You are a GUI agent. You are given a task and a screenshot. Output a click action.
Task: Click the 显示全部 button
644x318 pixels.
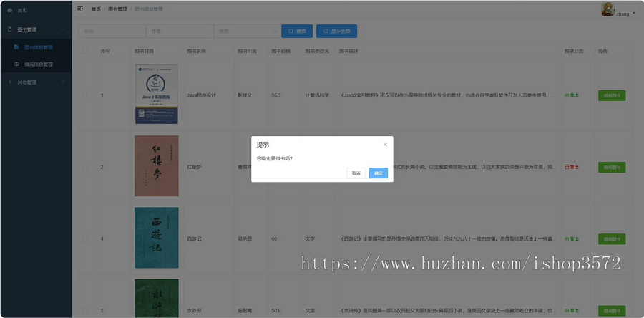point(336,32)
